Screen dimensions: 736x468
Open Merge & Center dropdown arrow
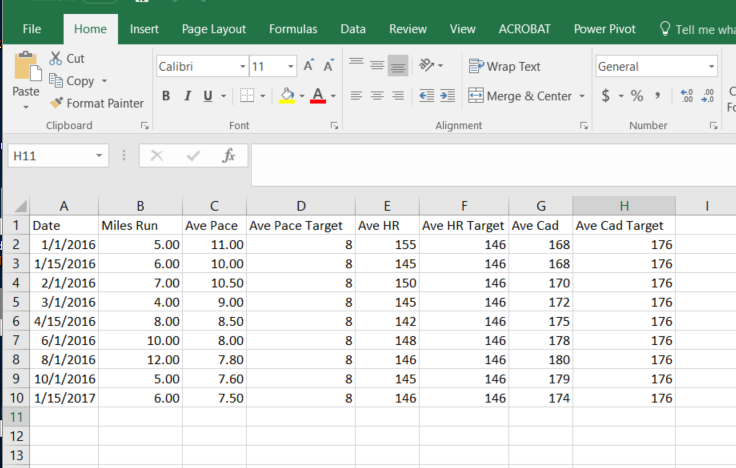(582, 96)
